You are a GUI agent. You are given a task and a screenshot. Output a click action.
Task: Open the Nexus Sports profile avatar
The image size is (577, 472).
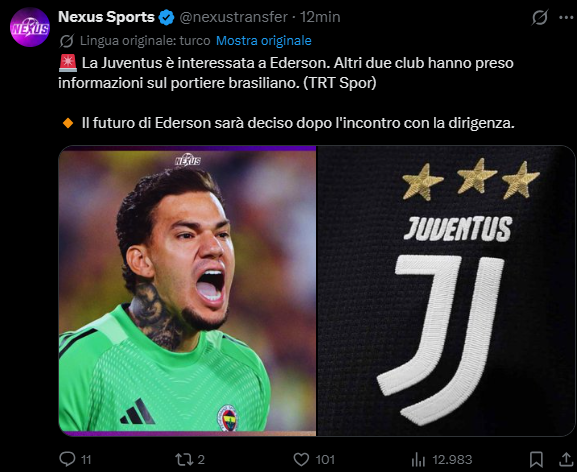click(30, 27)
